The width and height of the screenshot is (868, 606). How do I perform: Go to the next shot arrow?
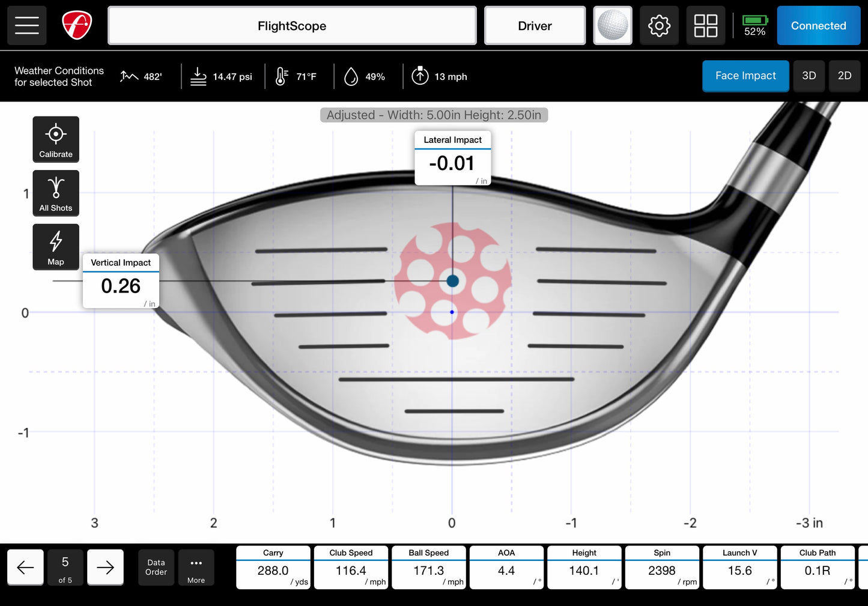[105, 568]
